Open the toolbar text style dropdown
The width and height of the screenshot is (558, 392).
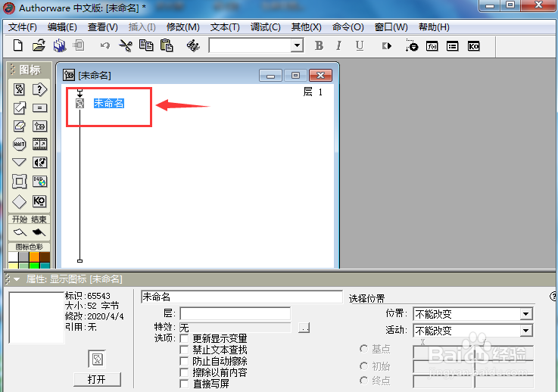(x=297, y=45)
